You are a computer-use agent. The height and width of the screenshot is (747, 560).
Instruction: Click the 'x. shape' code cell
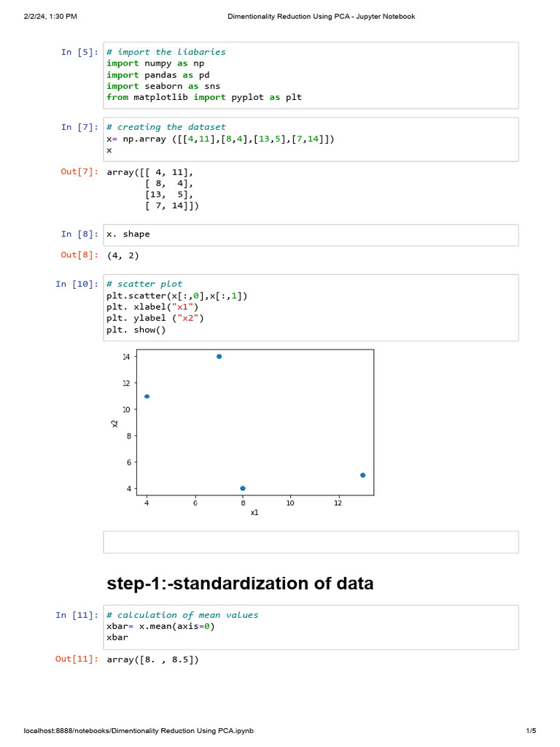pyautogui.click(x=311, y=235)
